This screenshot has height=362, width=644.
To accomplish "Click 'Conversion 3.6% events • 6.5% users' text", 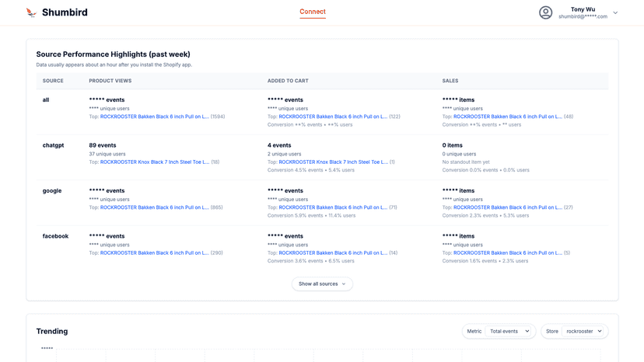I will [310, 261].
